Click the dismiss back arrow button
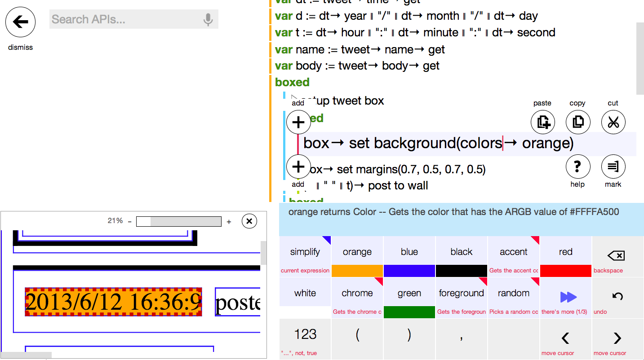 tap(20, 22)
